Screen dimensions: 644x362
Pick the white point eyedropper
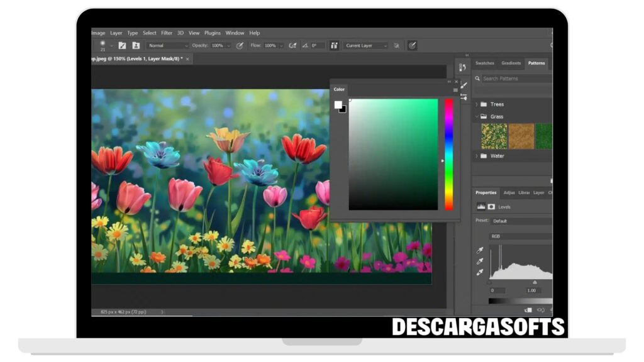pos(480,272)
